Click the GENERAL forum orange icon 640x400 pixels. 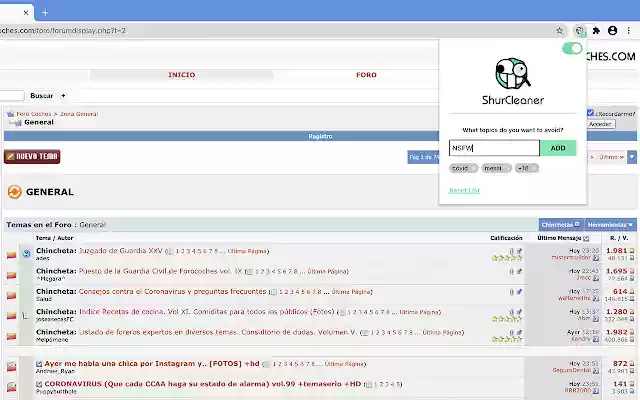click(15, 192)
